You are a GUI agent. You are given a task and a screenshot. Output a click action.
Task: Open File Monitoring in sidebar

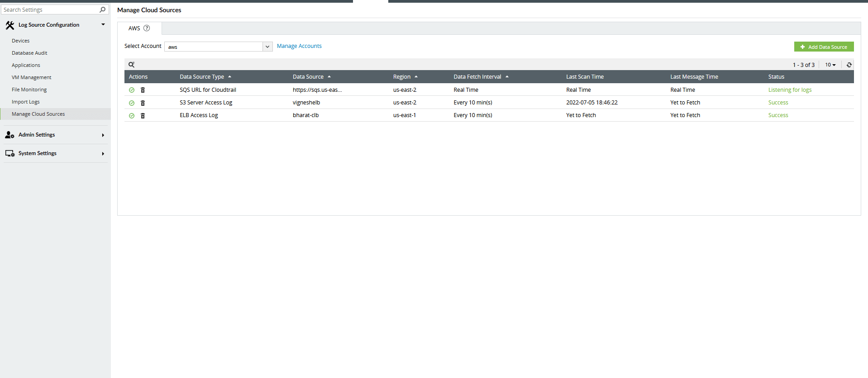click(x=29, y=90)
